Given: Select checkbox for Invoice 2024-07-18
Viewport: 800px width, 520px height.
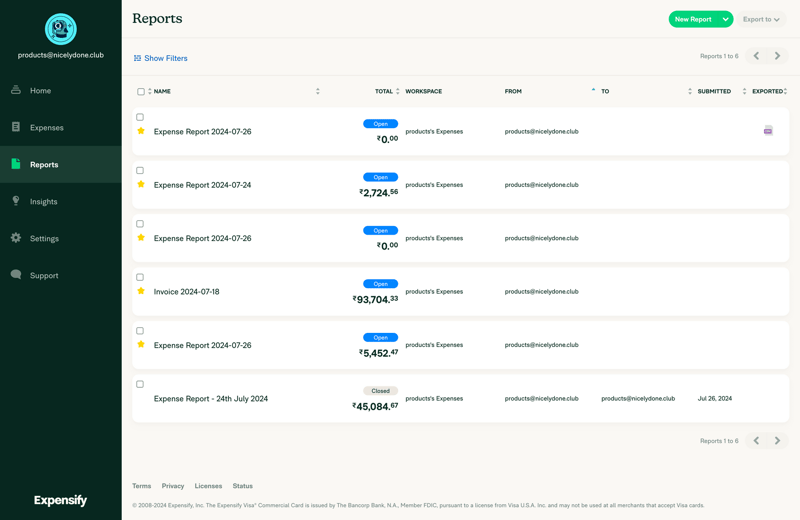Looking at the screenshot, I should [140, 277].
